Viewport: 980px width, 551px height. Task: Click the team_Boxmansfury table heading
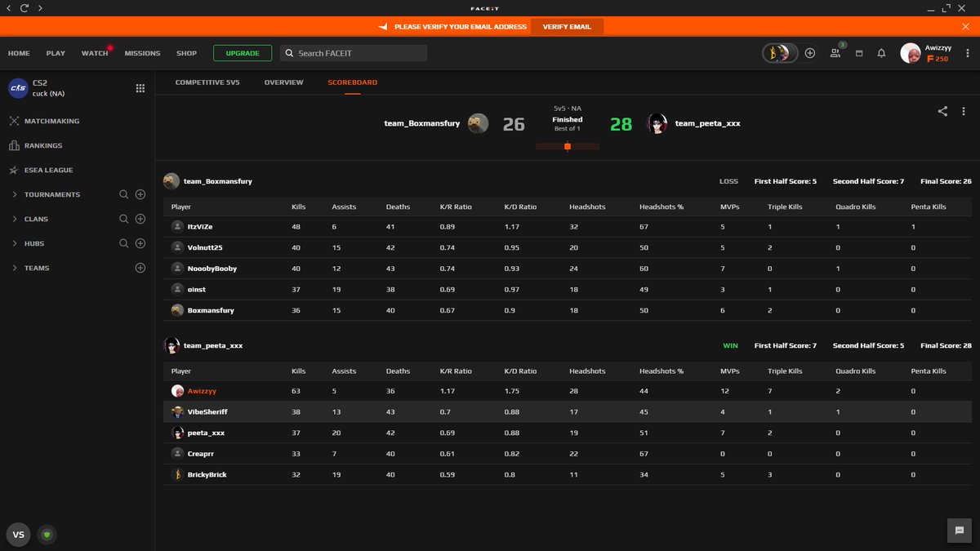tap(217, 181)
